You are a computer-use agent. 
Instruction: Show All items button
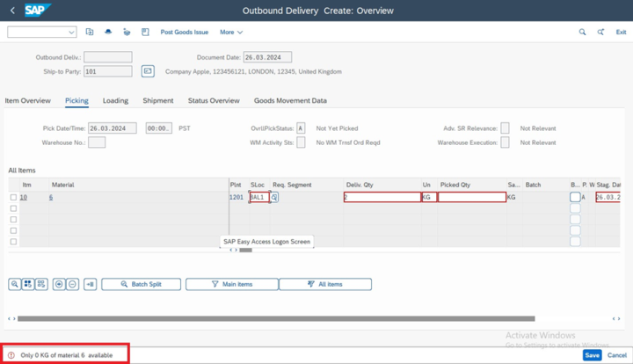[x=325, y=284]
